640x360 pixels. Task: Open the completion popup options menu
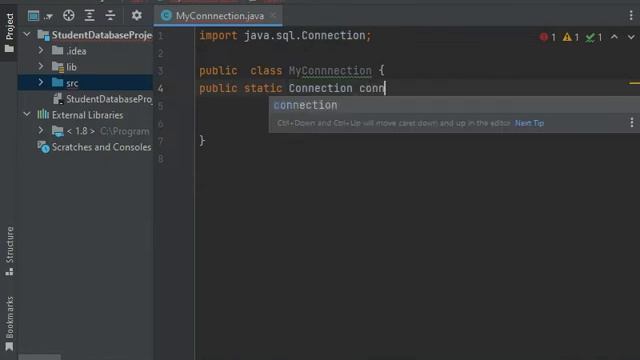coord(631,122)
